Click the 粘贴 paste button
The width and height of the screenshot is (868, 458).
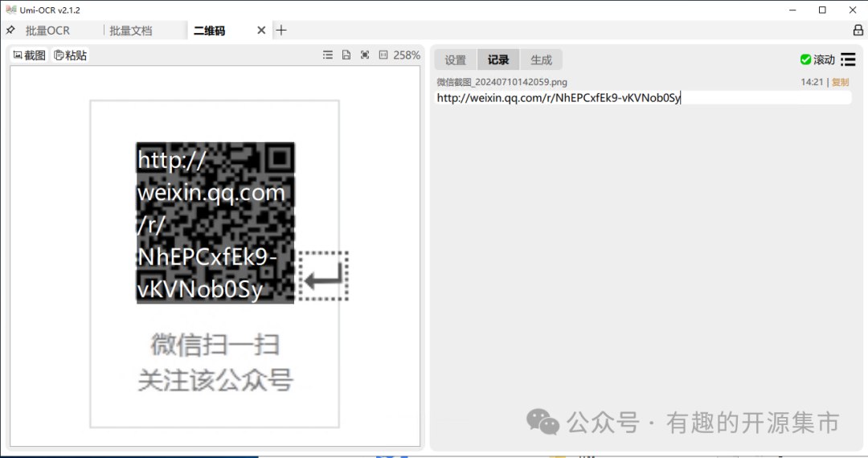[71, 55]
